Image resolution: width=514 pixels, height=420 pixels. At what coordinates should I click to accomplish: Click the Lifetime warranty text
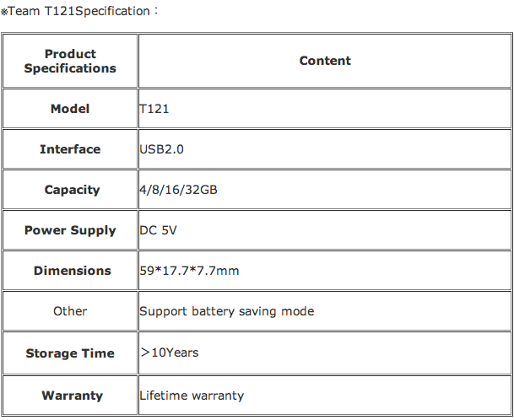(x=192, y=396)
